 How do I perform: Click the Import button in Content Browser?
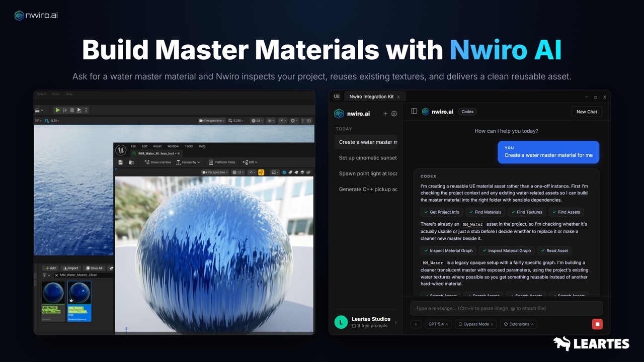point(70,268)
